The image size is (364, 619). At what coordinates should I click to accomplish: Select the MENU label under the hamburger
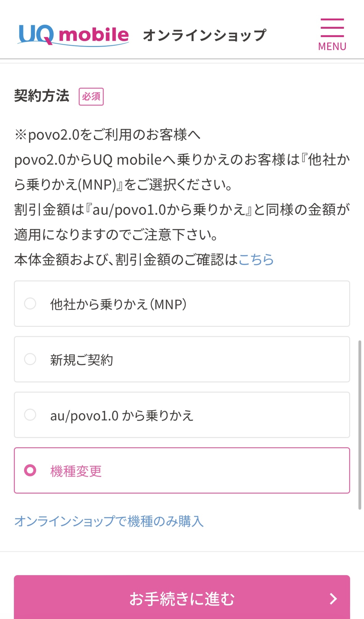(332, 46)
